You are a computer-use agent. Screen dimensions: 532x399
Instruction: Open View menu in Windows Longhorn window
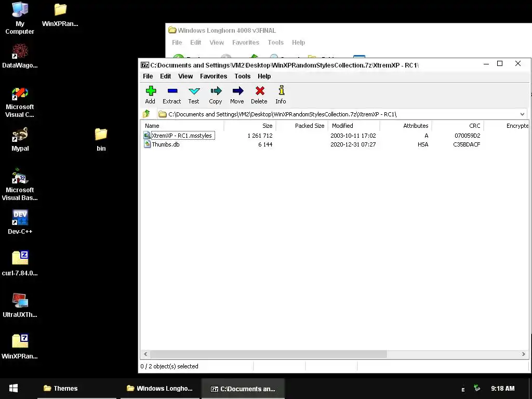(217, 43)
